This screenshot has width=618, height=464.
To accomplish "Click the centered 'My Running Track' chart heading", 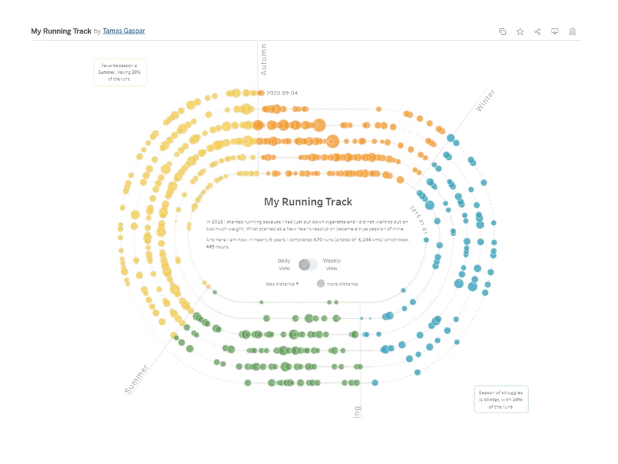I will (x=308, y=202).
